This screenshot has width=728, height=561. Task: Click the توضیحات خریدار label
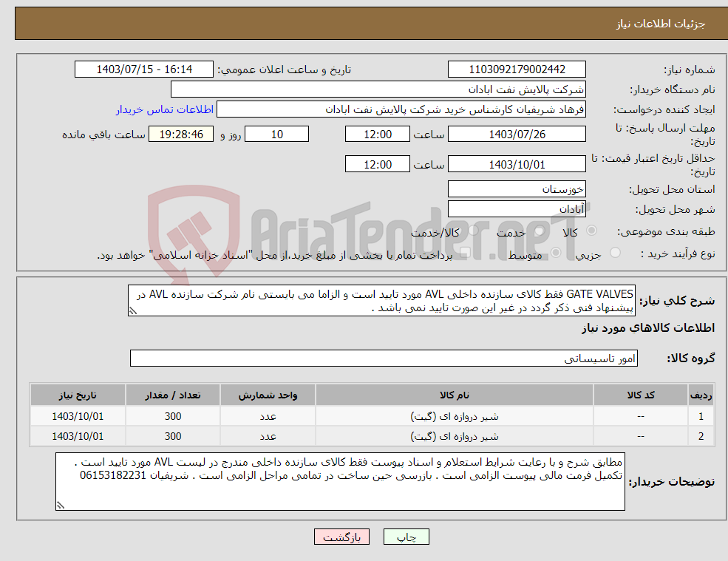(x=671, y=482)
